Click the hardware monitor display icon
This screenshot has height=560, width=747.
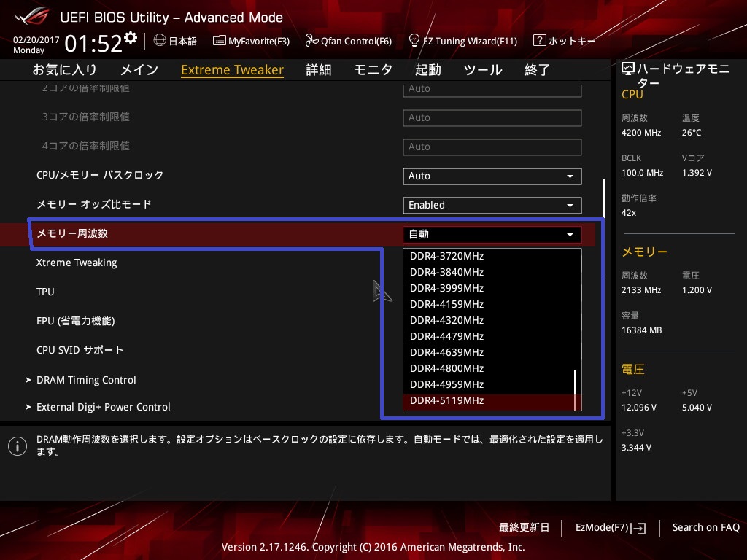[628, 69]
